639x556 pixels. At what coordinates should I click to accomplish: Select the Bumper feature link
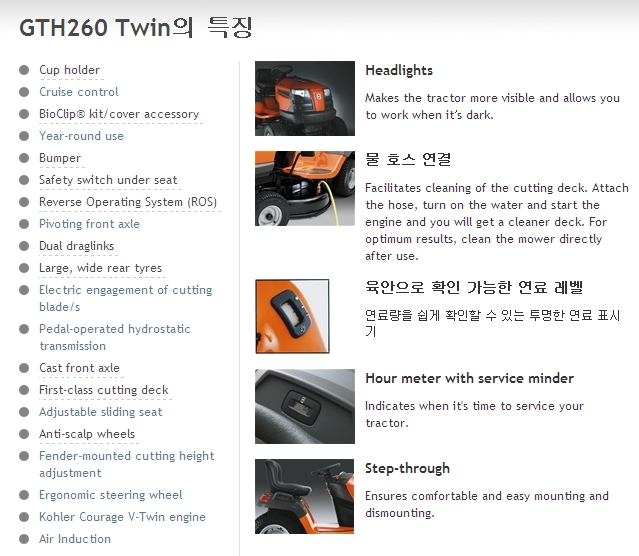(60, 158)
